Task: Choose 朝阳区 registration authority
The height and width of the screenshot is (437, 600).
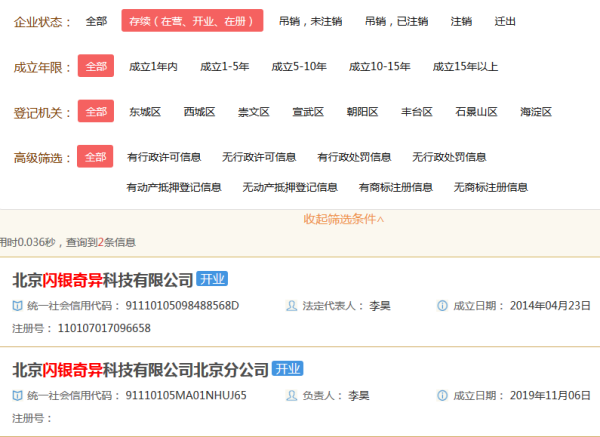Action: coord(362,112)
